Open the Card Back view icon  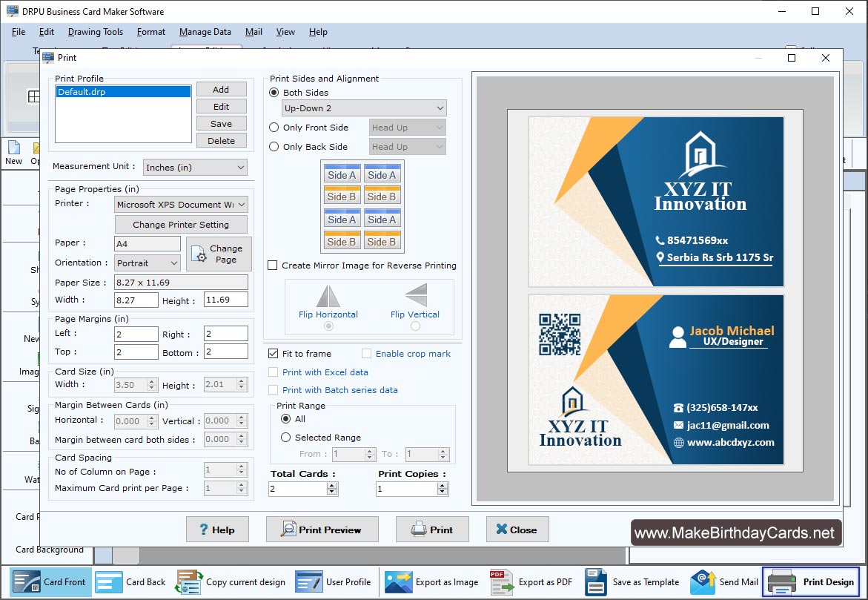tap(108, 581)
